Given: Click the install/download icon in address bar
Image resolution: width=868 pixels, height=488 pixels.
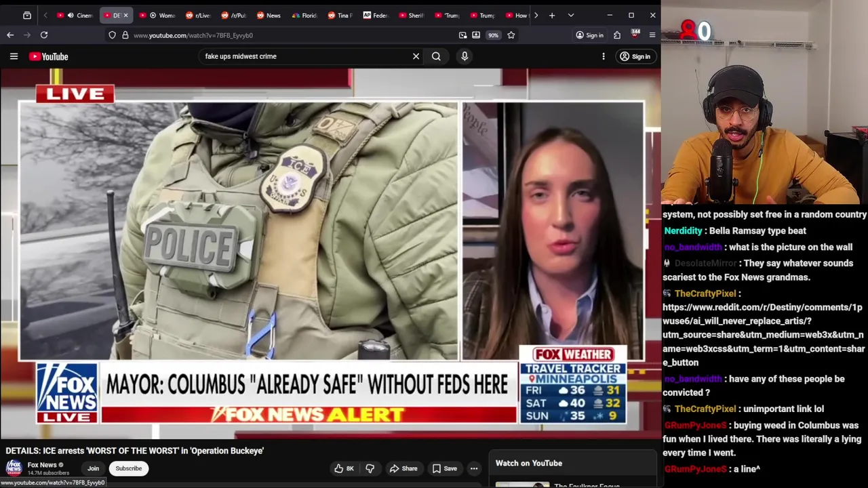Looking at the screenshot, I should [x=476, y=35].
